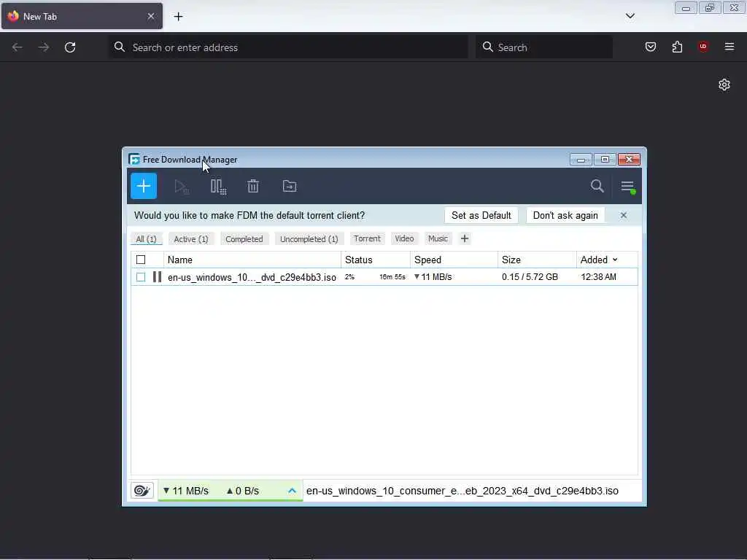Filter by Music tag
The height and width of the screenshot is (560, 747).
[438, 238]
